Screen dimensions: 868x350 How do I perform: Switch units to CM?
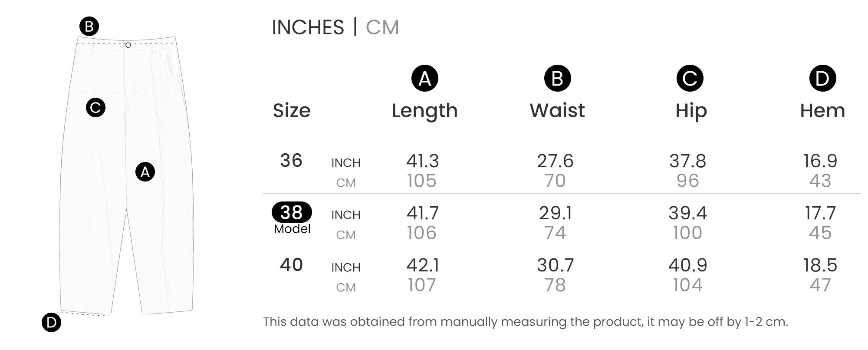coord(382,27)
